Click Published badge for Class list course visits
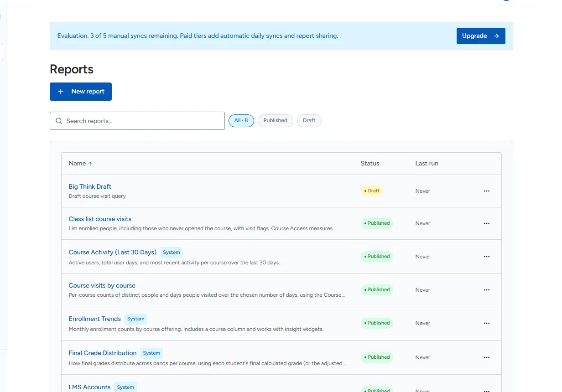 coord(377,223)
